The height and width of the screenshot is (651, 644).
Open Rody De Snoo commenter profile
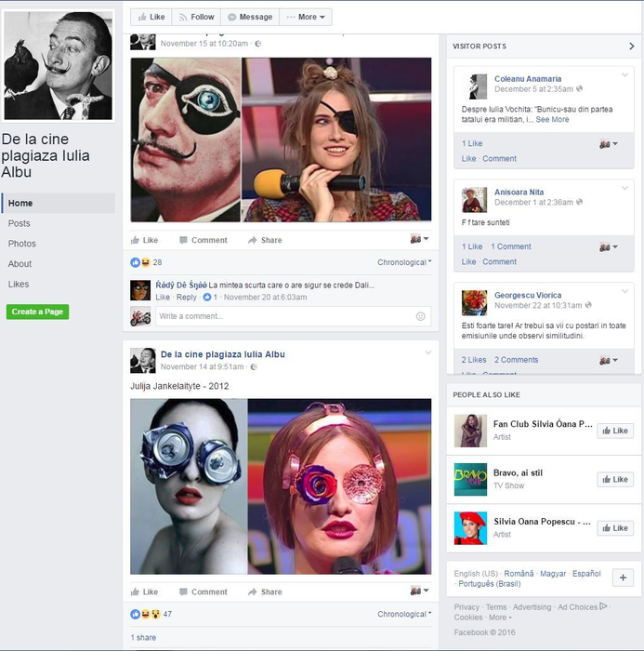coord(181,286)
